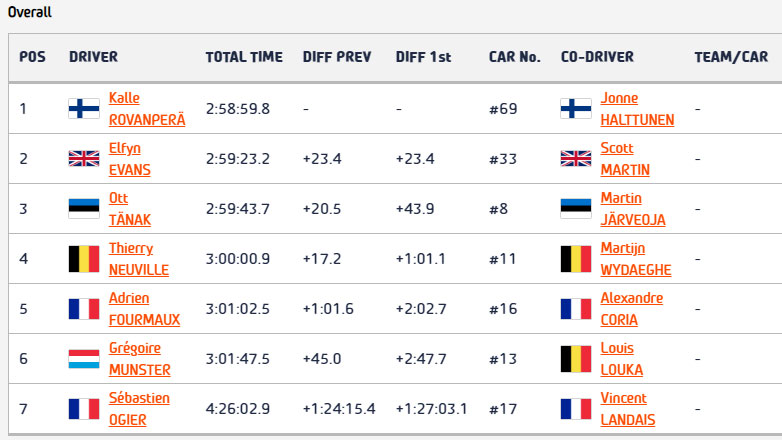The height and width of the screenshot is (440, 782).
Task: Open co-driver Jonne Halttunen link
Action: [637, 109]
